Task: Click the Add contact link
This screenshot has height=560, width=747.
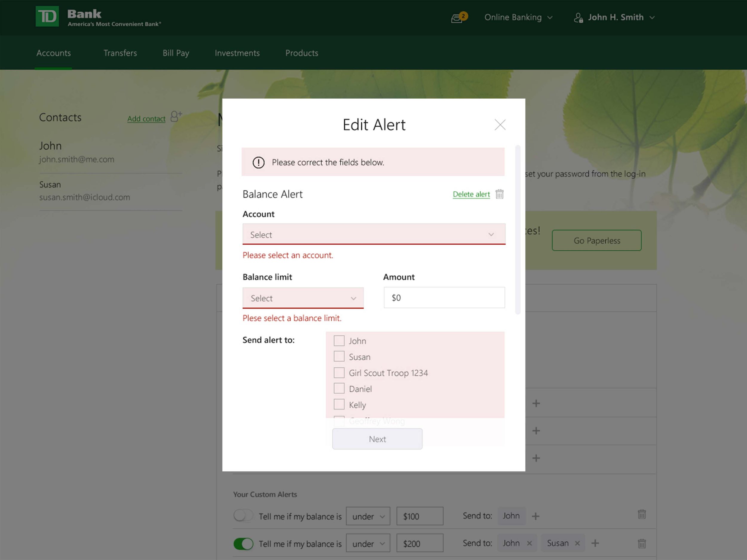Action: point(146,119)
